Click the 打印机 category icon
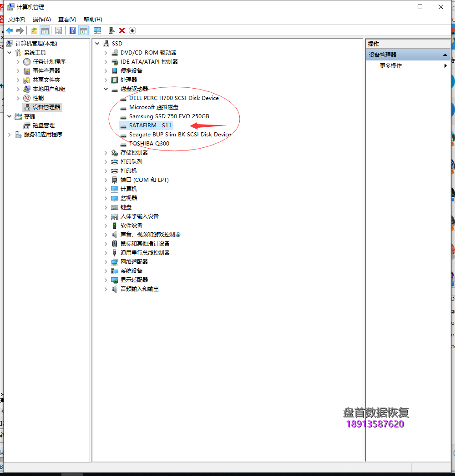This screenshot has height=476, width=455. coord(115,171)
